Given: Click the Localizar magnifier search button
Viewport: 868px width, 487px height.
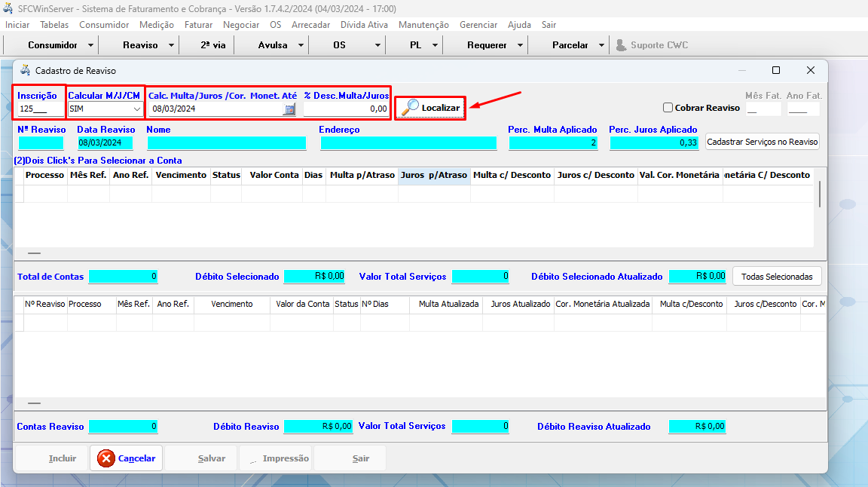Looking at the screenshot, I should 430,108.
